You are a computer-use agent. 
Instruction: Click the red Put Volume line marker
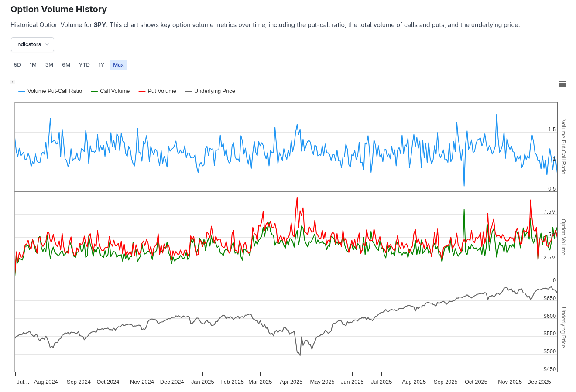(x=141, y=91)
